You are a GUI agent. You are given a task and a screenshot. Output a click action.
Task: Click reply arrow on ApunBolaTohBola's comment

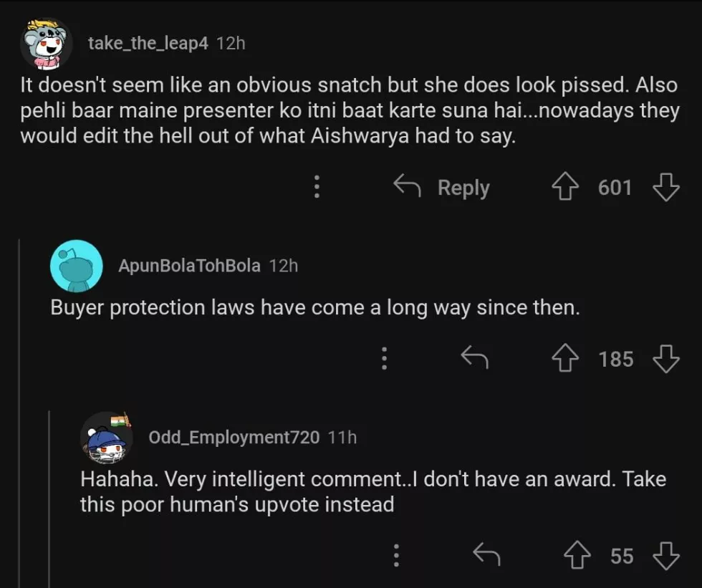click(474, 358)
